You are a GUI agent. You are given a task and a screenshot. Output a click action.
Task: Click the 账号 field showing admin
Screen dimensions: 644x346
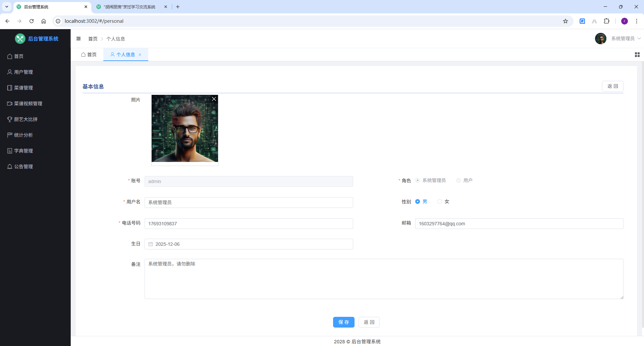[249, 181]
